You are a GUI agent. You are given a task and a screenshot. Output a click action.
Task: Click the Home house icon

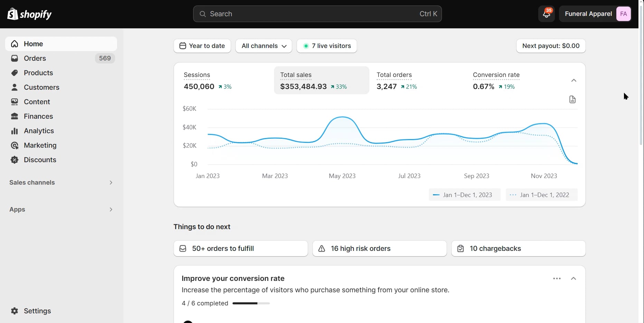point(15,44)
